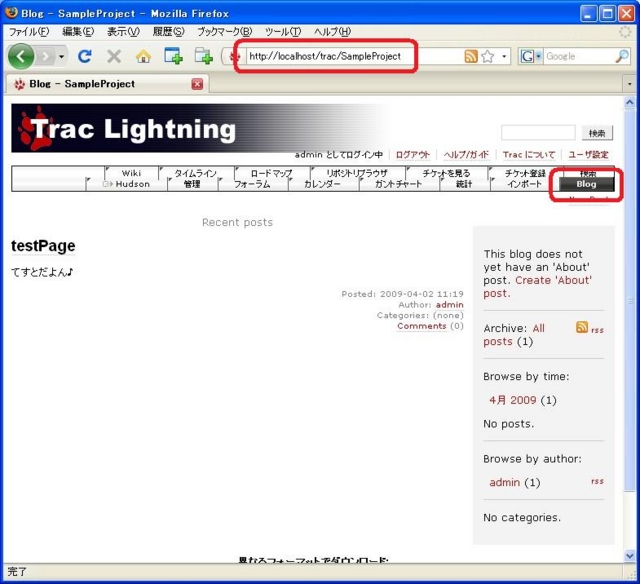Go to the Home page icon

(143, 56)
